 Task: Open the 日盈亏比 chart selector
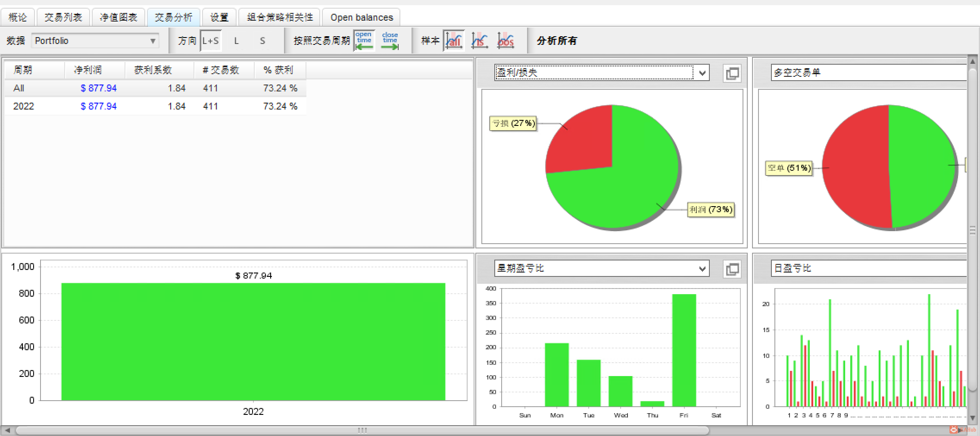(x=869, y=268)
